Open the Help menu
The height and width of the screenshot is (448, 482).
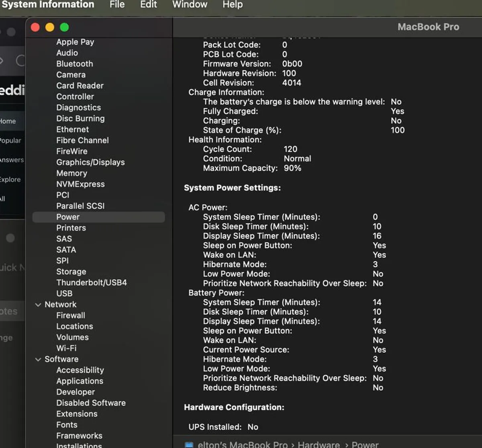click(233, 5)
